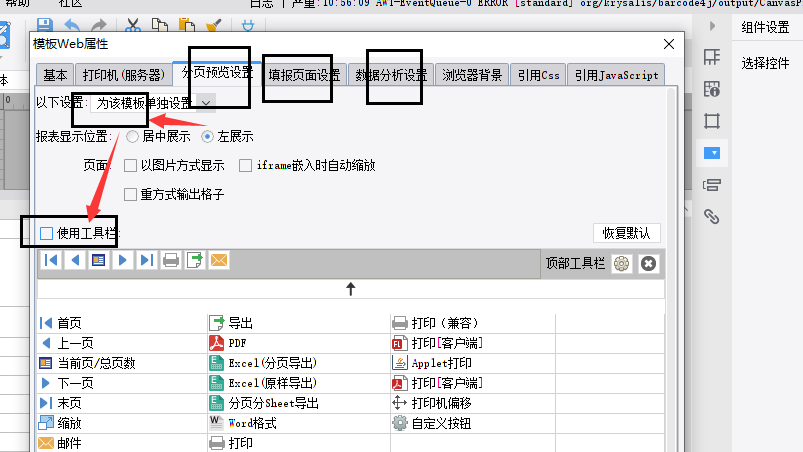803x452 pixels.
Task: Select email envelope icon in toolbar preview strip
Action: pyautogui.click(x=219, y=261)
